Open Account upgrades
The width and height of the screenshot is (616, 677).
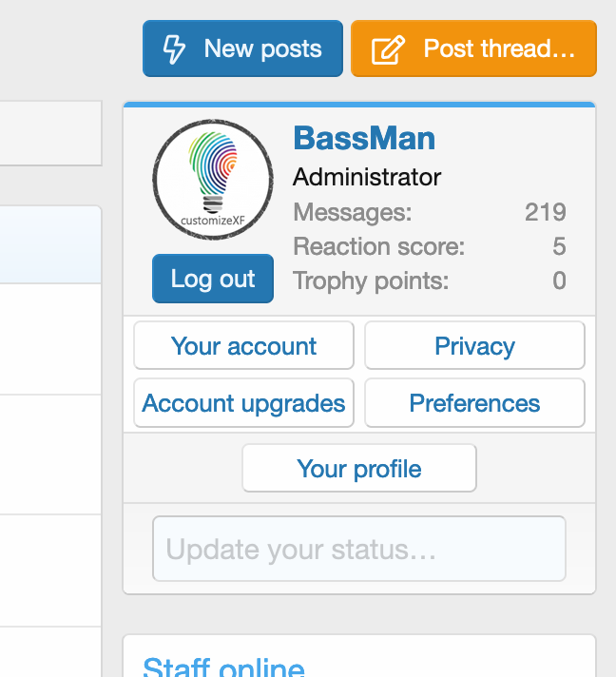(243, 403)
